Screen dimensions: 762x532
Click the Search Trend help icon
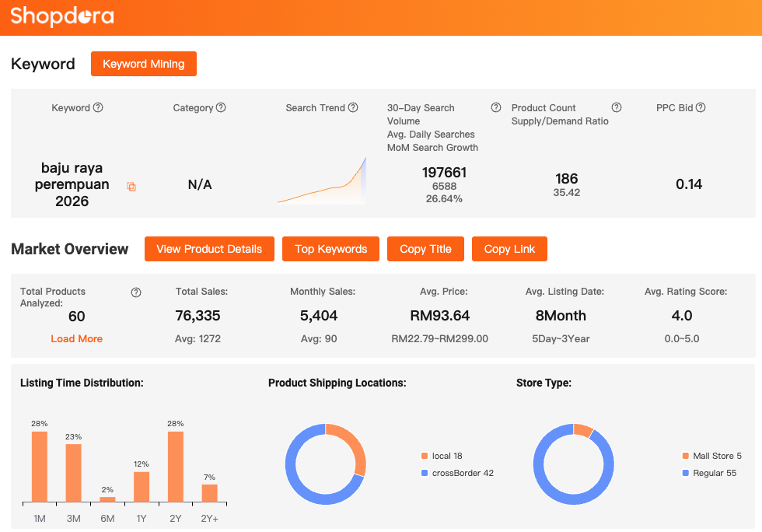(x=353, y=108)
